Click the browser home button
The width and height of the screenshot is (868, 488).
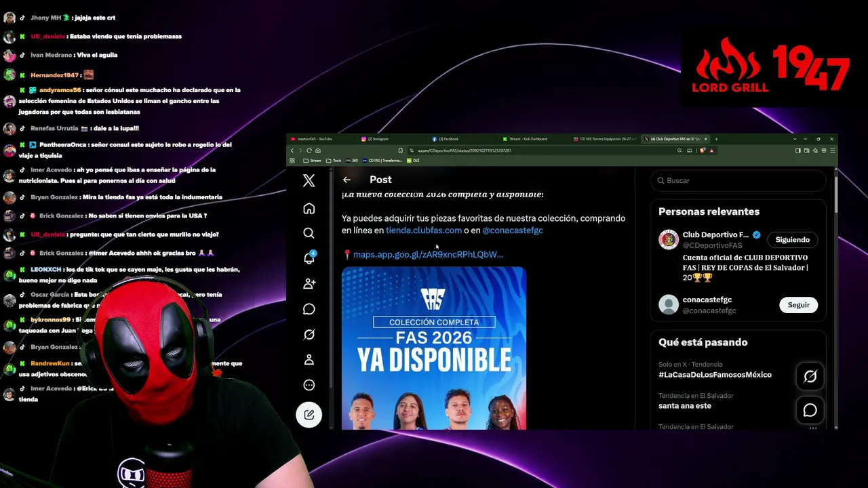[317, 150]
